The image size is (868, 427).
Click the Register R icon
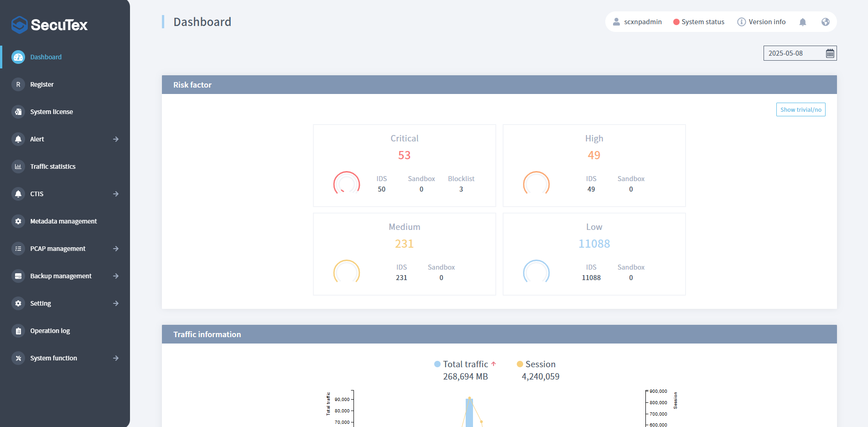pos(18,84)
